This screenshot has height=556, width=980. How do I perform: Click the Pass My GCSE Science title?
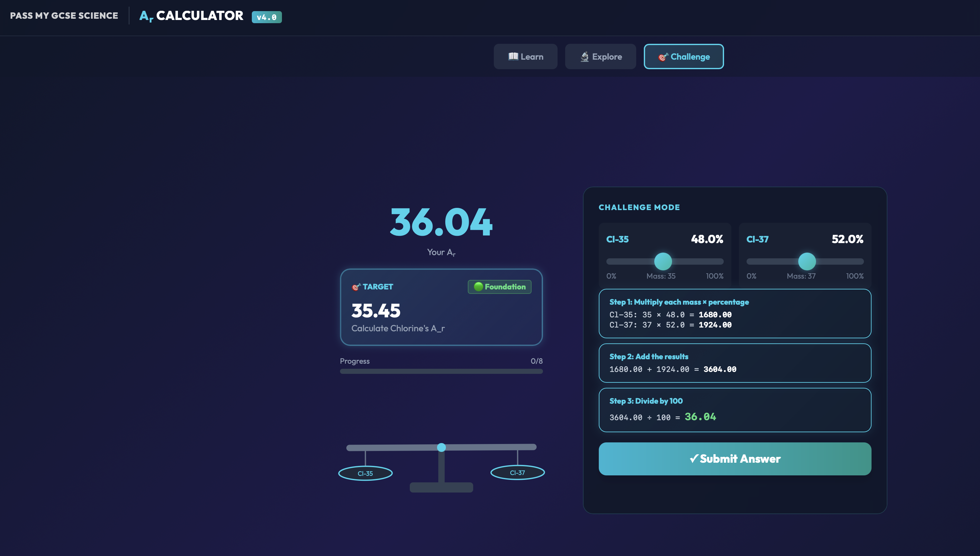pyautogui.click(x=64, y=16)
